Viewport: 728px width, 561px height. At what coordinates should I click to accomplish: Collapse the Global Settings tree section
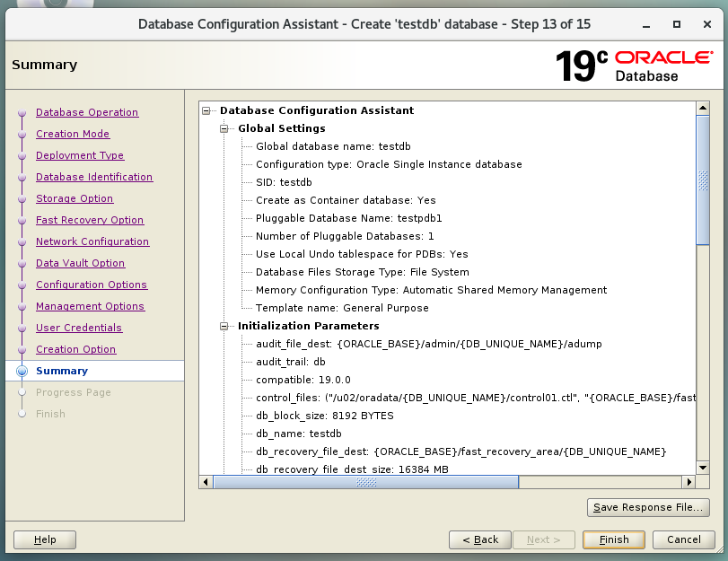click(224, 129)
